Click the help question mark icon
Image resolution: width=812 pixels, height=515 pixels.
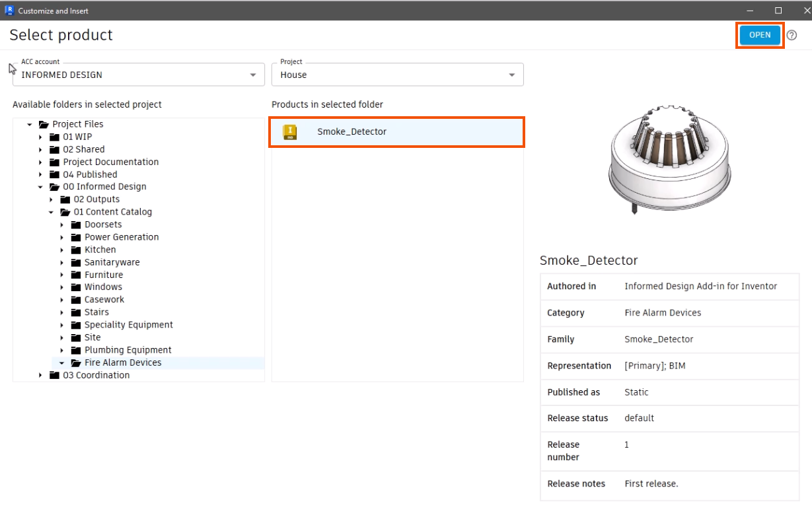(792, 35)
